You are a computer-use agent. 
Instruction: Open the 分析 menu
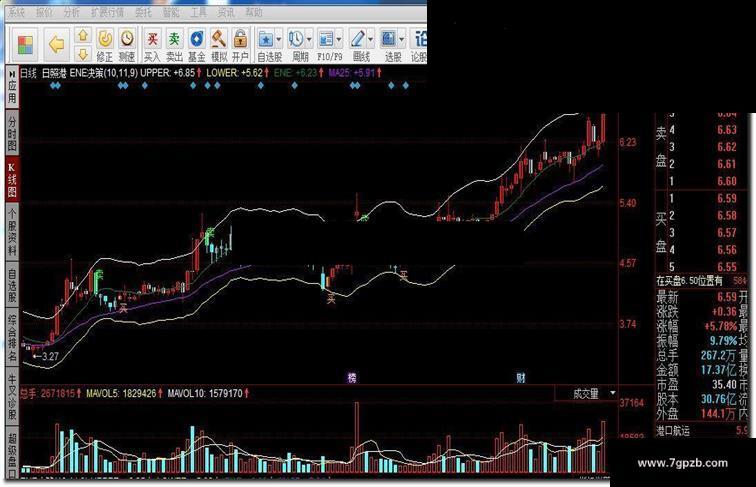(x=72, y=12)
